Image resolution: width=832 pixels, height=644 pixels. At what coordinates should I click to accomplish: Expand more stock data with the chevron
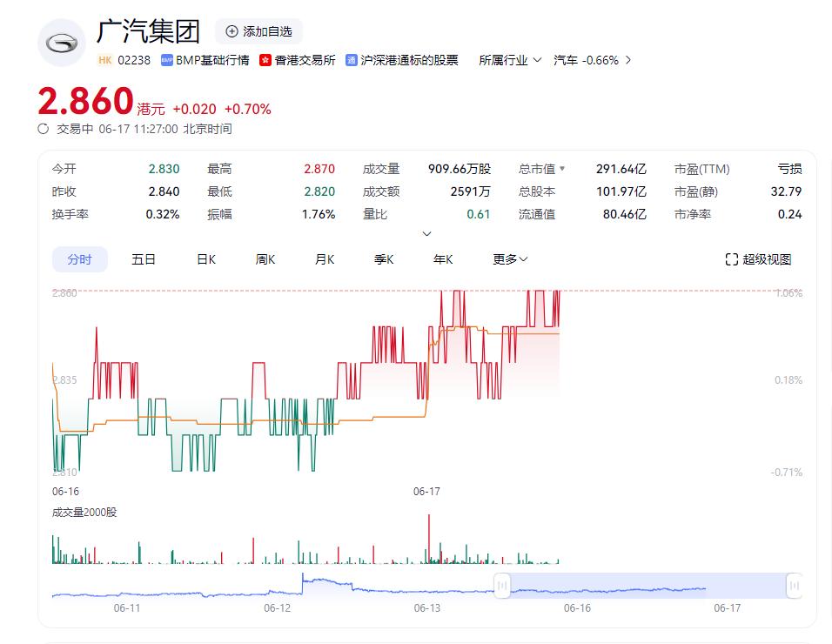point(426,234)
